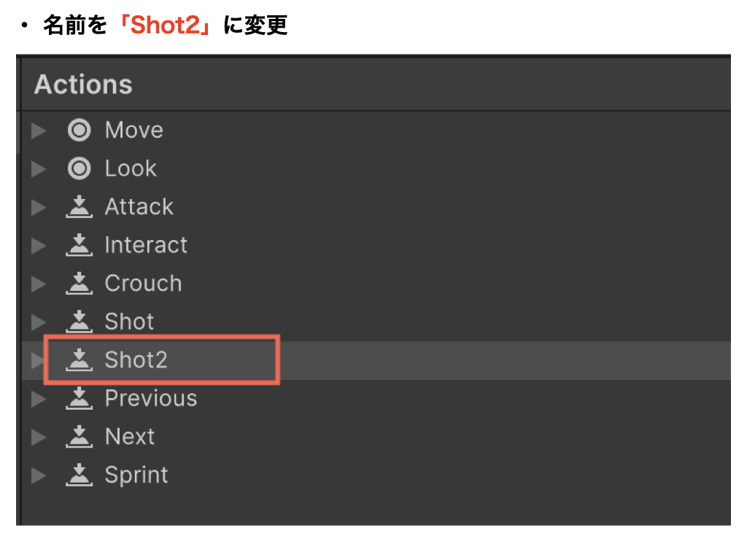Click the Next action button icon
747x560 pixels.
click(x=79, y=437)
